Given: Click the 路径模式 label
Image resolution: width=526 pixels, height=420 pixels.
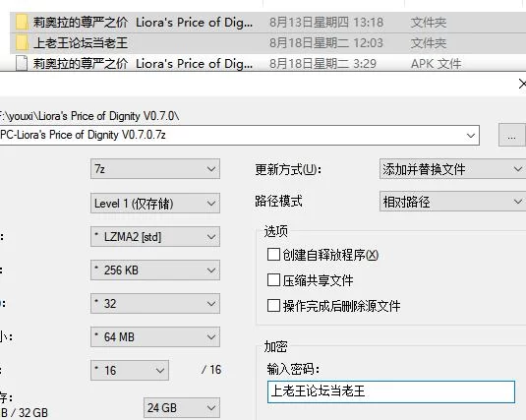Looking at the screenshot, I should coord(279,201).
